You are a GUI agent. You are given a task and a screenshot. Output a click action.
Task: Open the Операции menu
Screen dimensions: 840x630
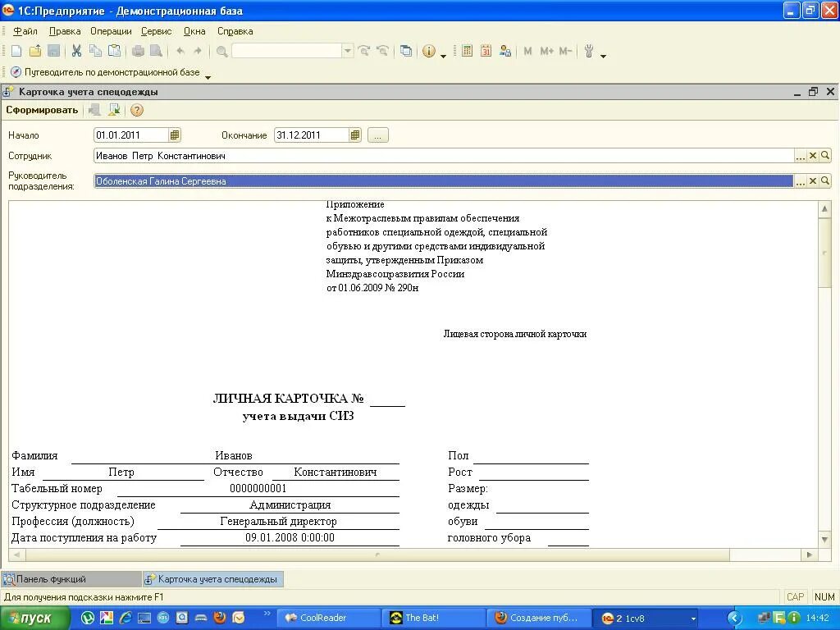(111, 31)
